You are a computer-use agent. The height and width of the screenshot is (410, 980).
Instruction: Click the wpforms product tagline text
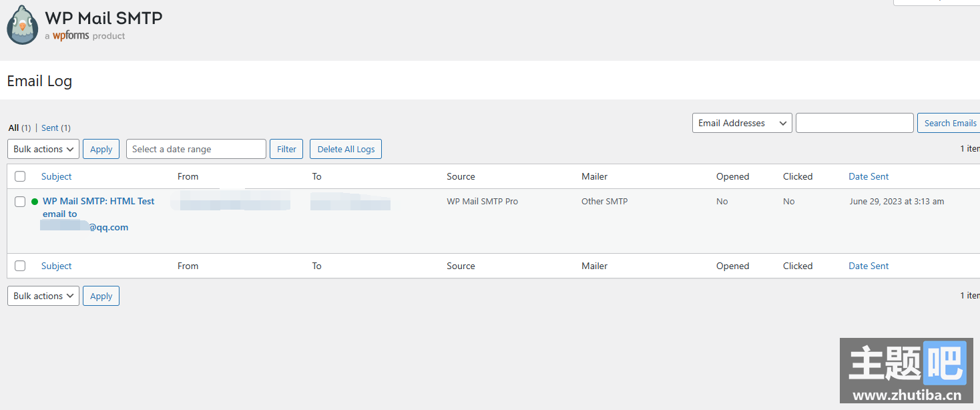(x=85, y=36)
